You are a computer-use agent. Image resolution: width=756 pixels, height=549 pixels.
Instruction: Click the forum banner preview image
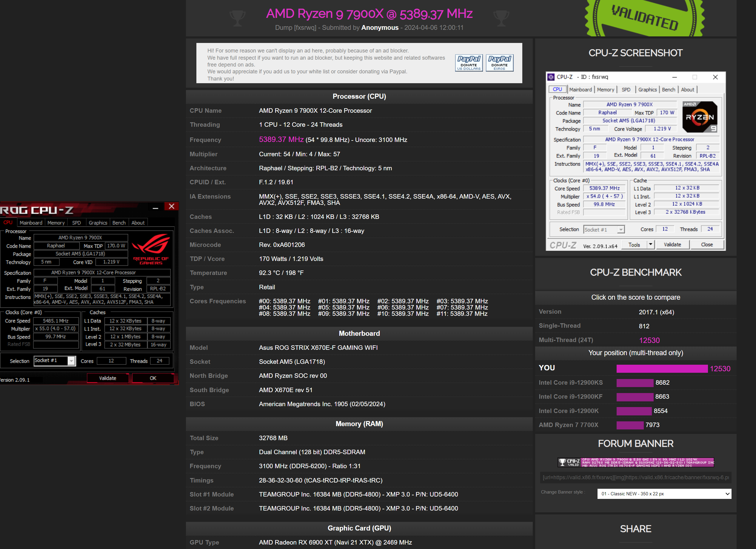click(636, 462)
